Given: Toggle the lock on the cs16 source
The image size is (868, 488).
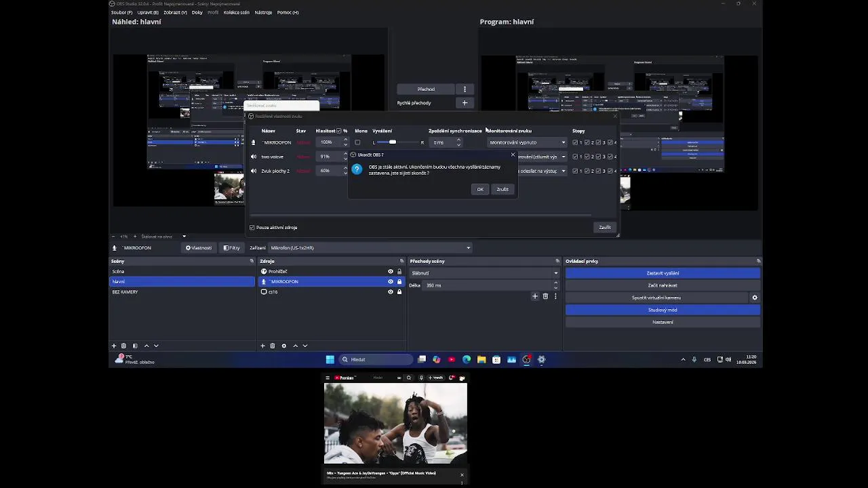Looking at the screenshot, I should 399,291.
